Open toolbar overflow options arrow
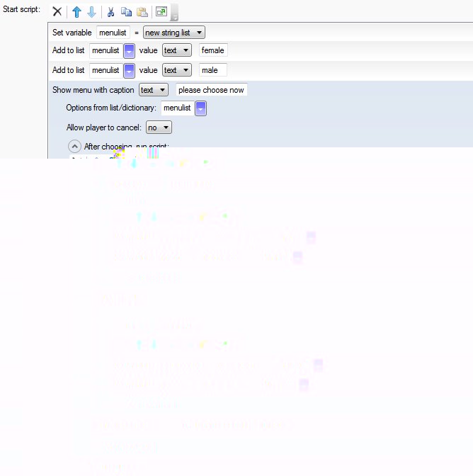Image resolution: width=473 pixels, height=476 pixels. pyautogui.click(x=174, y=13)
